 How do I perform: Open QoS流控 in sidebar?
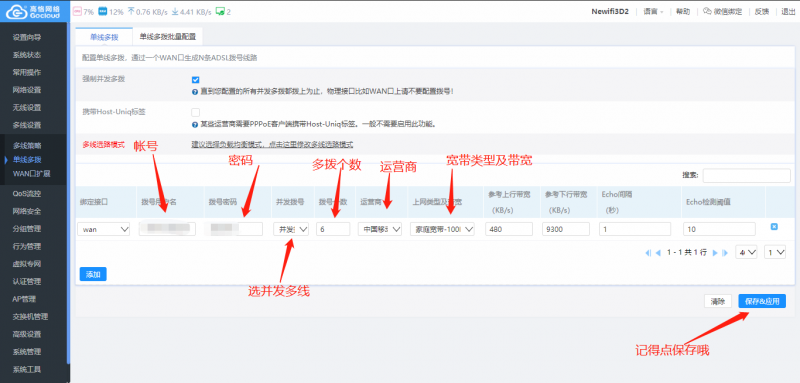pos(27,193)
